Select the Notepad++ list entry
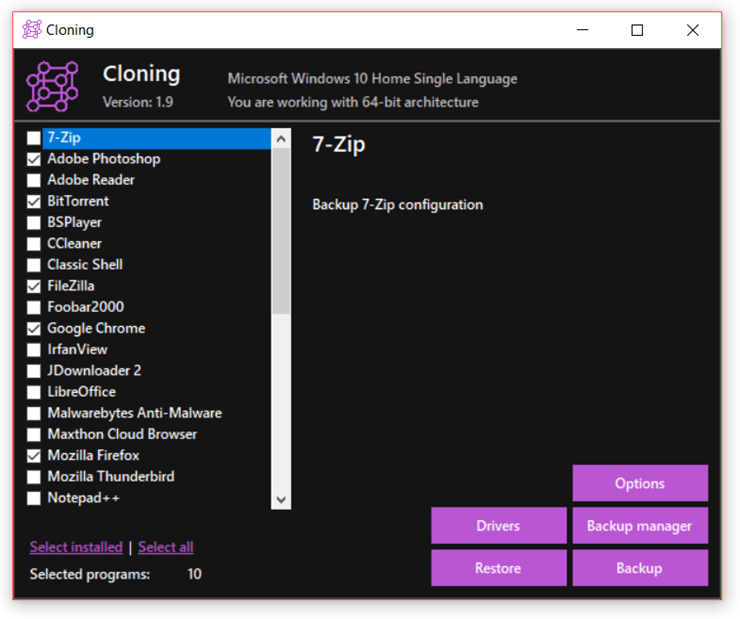740x619 pixels. (x=84, y=498)
